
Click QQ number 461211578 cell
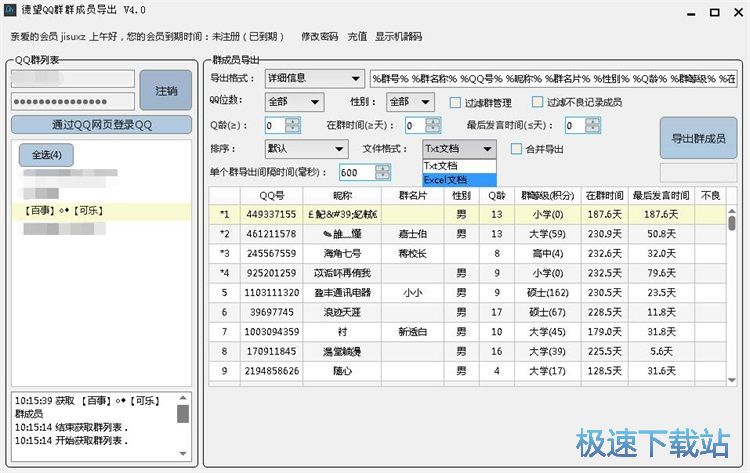(271, 234)
